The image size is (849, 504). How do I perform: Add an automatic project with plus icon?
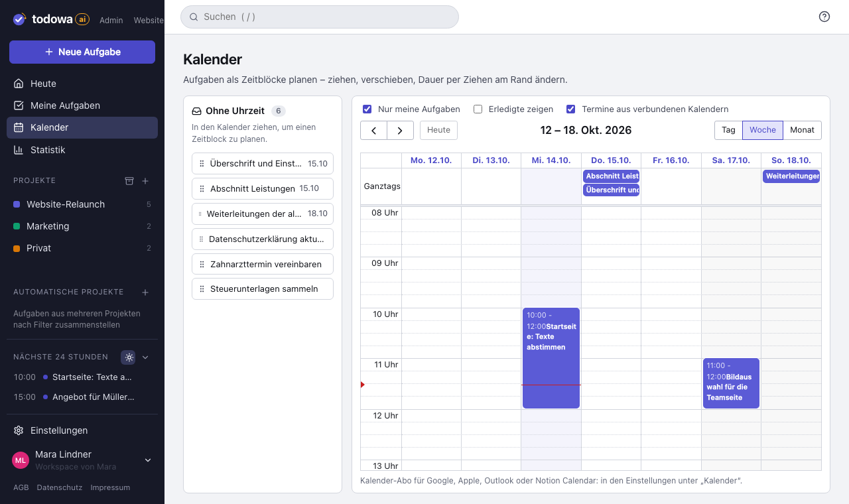(146, 292)
